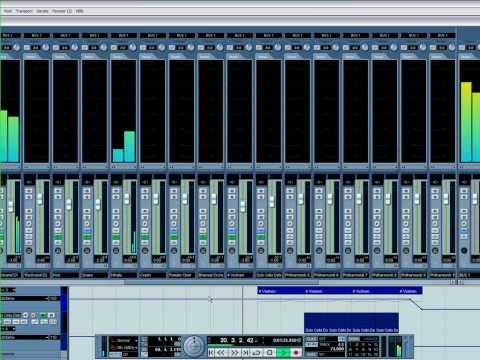Click input gain knob above Violinen meter
Image resolution: width=480 pixels, height=360 pixels.
click(249, 47)
